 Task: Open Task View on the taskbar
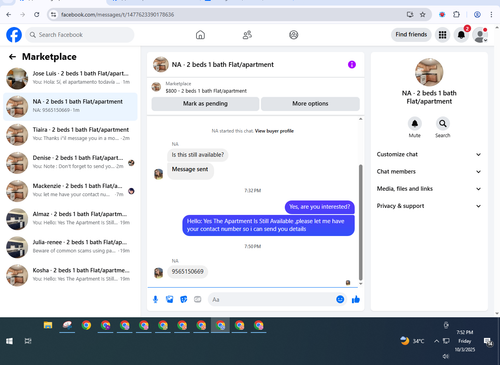click(x=28, y=341)
